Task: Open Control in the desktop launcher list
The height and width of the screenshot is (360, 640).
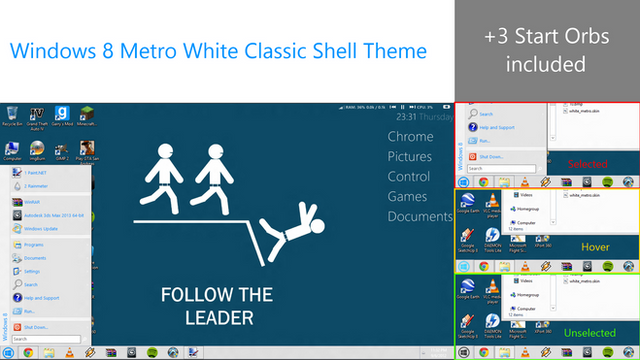Action: pos(409,176)
